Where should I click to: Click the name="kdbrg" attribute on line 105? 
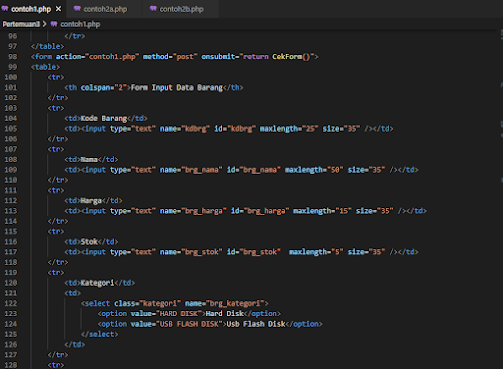coord(185,129)
